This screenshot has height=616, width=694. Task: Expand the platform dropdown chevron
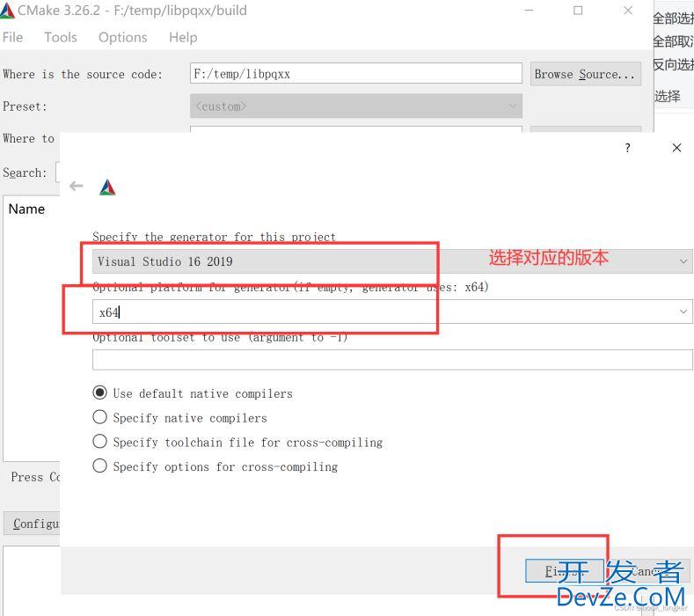(683, 312)
